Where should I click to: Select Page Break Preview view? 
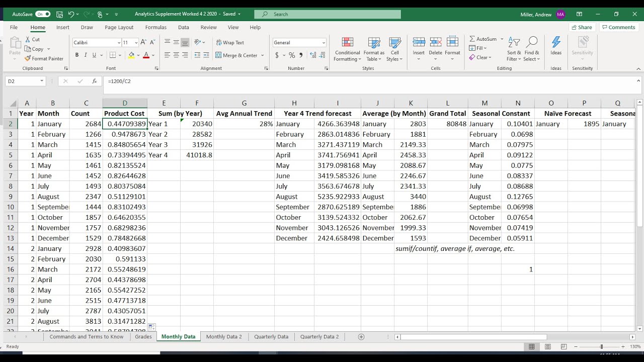(x=563, y=347)
